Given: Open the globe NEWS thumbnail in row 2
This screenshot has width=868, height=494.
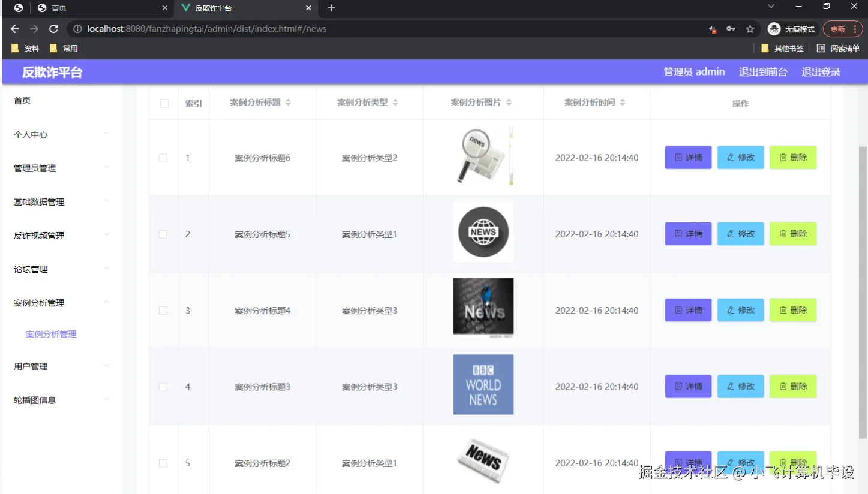Looking at the screenshot, I should pos(483,232).
